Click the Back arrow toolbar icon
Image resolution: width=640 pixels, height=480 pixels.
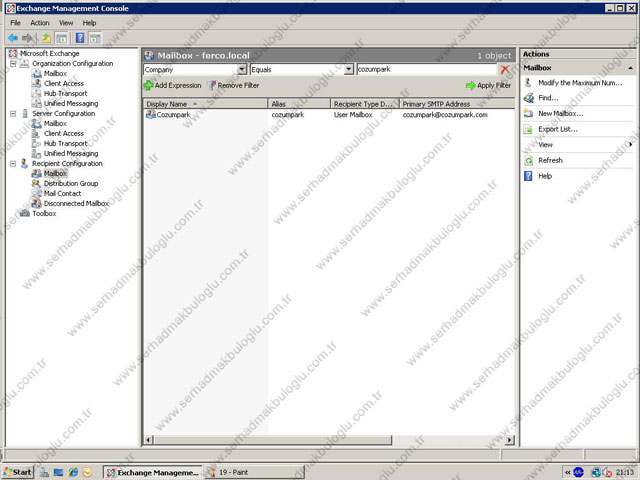coord(13,38)
